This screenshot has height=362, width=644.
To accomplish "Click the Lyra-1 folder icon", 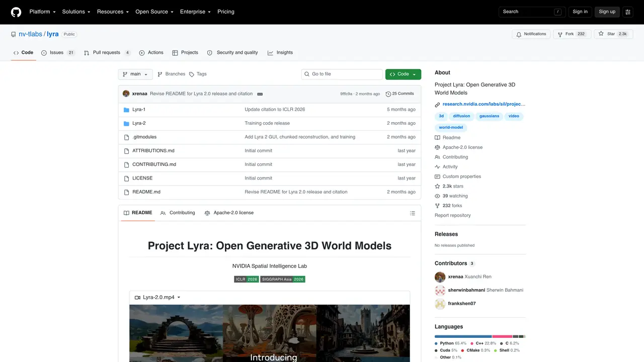I will coord(127,110).
